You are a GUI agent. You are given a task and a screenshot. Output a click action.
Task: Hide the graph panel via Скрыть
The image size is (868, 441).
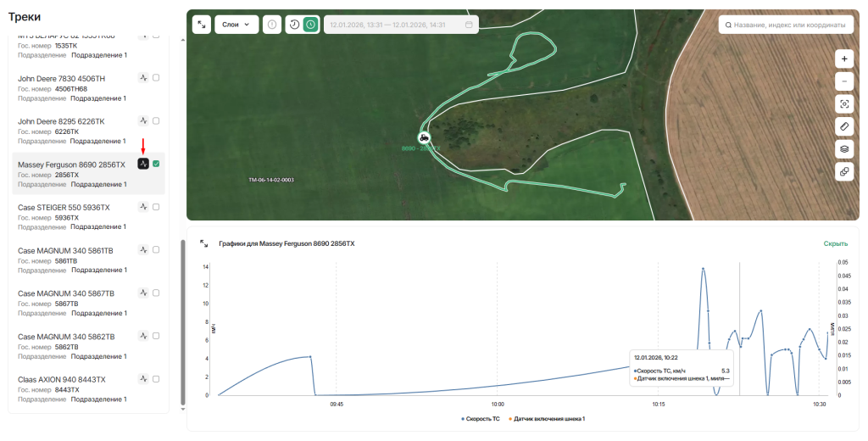click(835, 243)
